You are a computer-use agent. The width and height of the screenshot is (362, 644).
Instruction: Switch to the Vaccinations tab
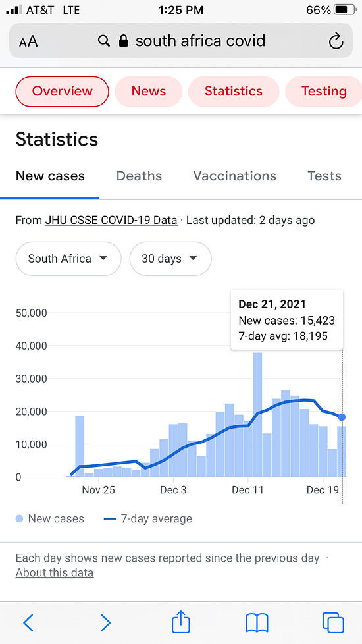[235, 176]
